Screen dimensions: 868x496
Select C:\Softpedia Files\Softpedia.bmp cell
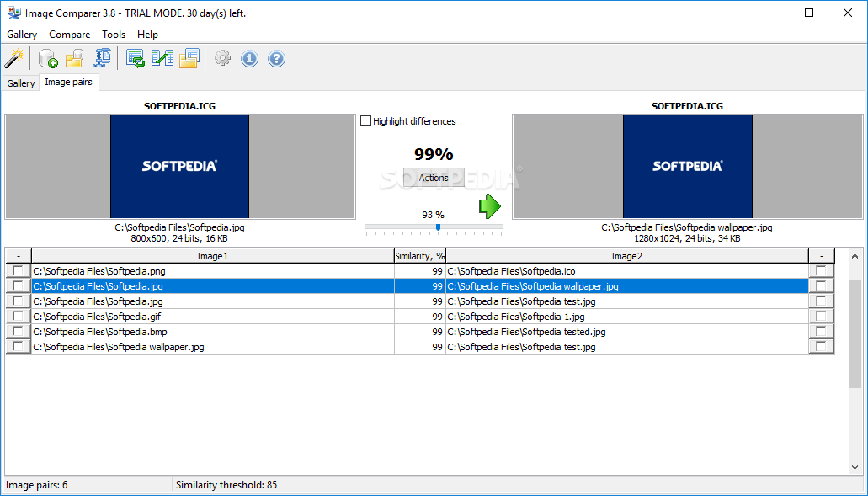tap(212, 332)
